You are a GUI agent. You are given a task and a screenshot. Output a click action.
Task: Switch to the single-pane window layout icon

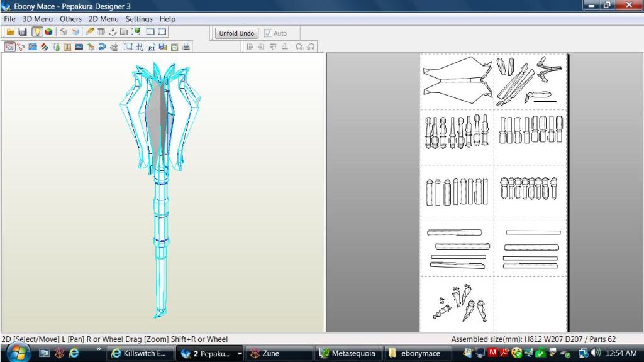(x=162, y=32)
